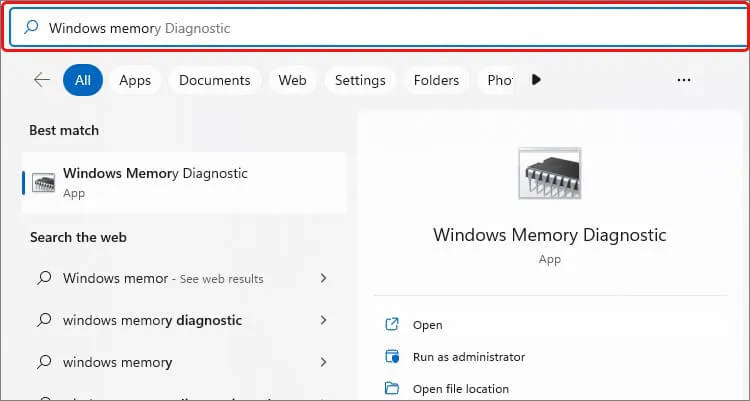Switch to the Settings filter tab
The width and height of the screenshot is (750, 401).
coord(360,80)
